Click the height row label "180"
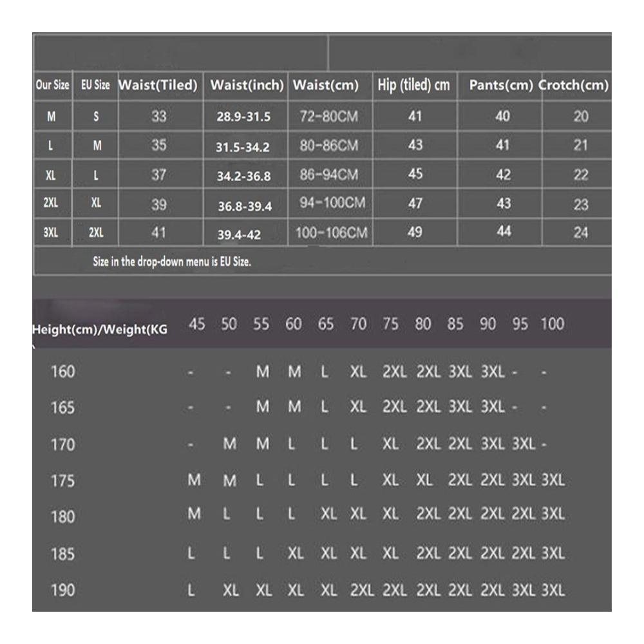 [63, 516]
